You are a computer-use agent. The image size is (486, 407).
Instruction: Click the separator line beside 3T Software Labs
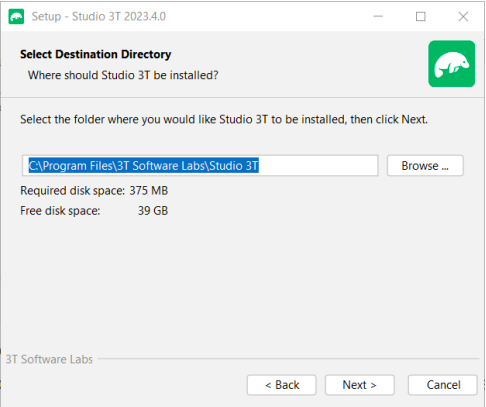(x=289, y=359)
